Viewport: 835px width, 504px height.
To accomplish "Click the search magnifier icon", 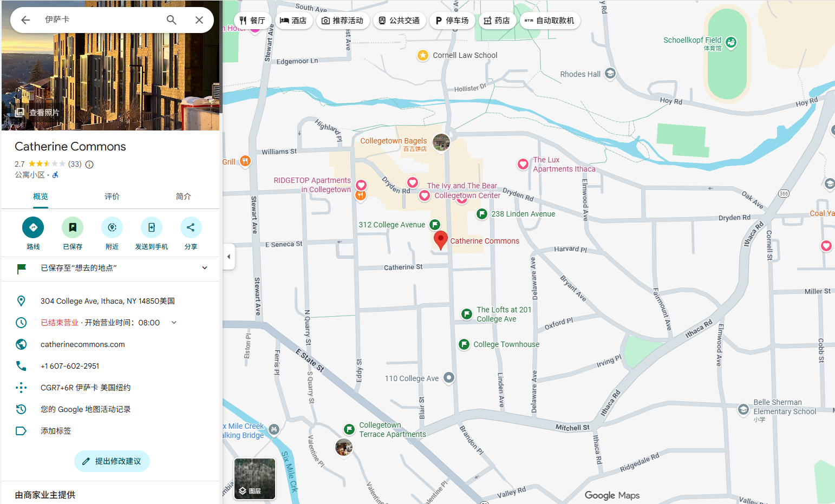I will click(171, 20).
